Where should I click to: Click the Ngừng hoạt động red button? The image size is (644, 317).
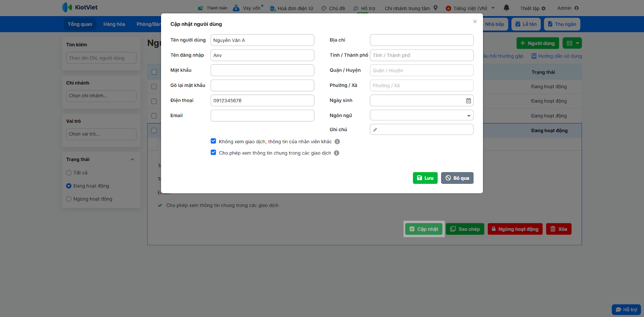(515, 229)
